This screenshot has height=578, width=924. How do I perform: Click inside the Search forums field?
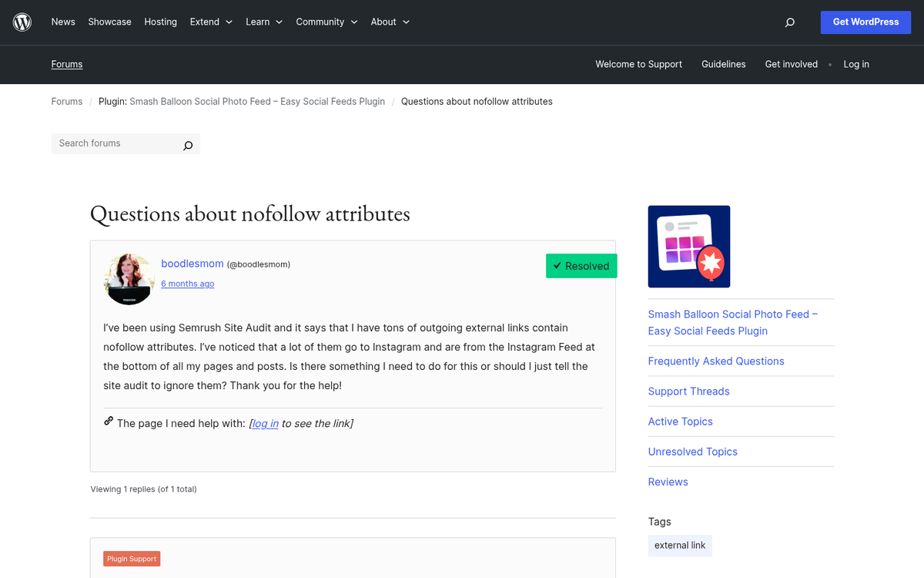pos(115,143)
